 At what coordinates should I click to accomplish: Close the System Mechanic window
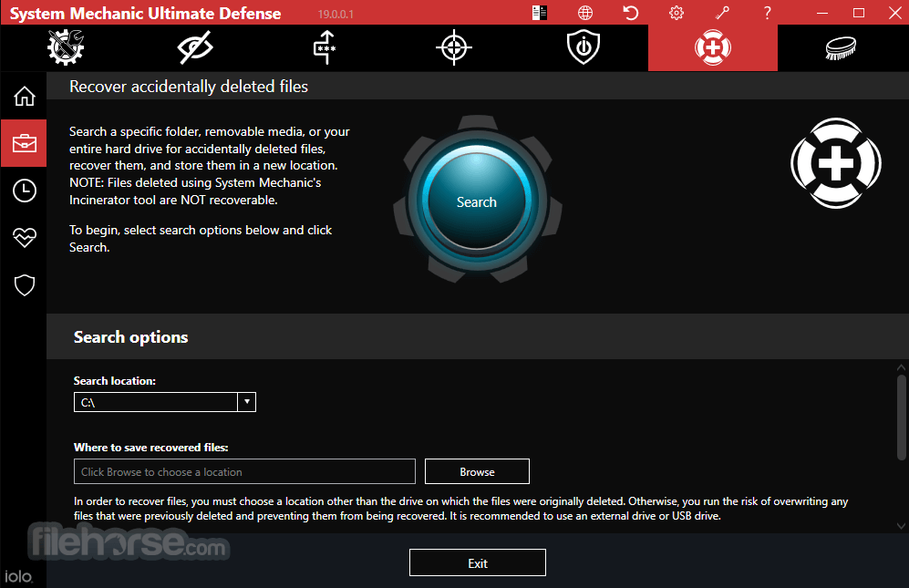click(x=895, y=13)
